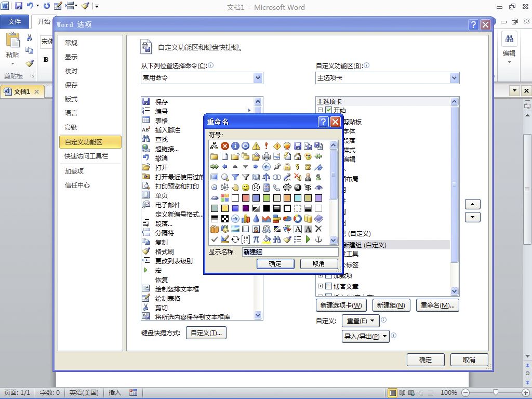
Task: Select the blue info 'i' symbol
Action: (235, 146)
